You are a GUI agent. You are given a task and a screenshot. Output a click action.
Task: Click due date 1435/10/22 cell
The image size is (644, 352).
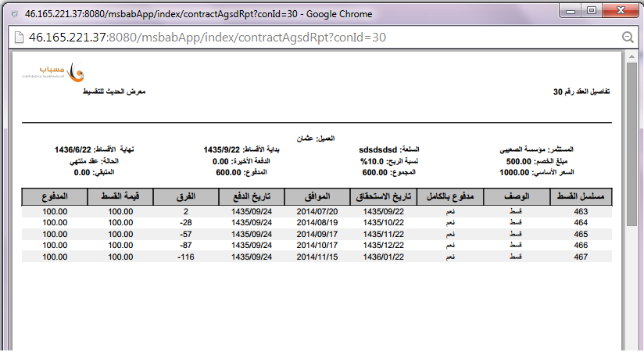(x=384, y=222)
